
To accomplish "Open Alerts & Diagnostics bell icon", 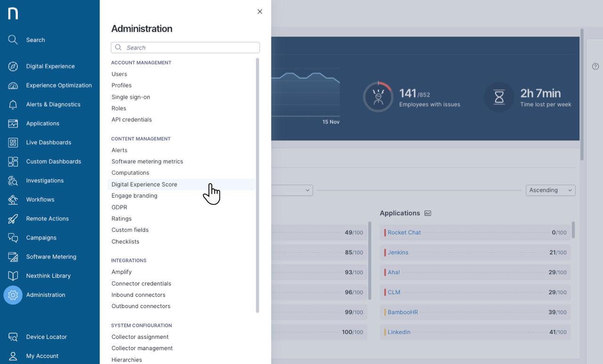I will 13,105.
